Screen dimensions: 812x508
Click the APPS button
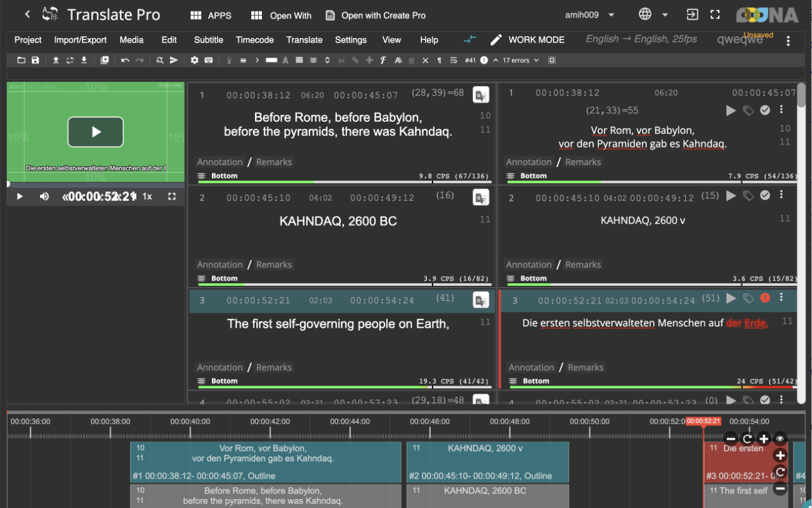(x=211, y=15)
